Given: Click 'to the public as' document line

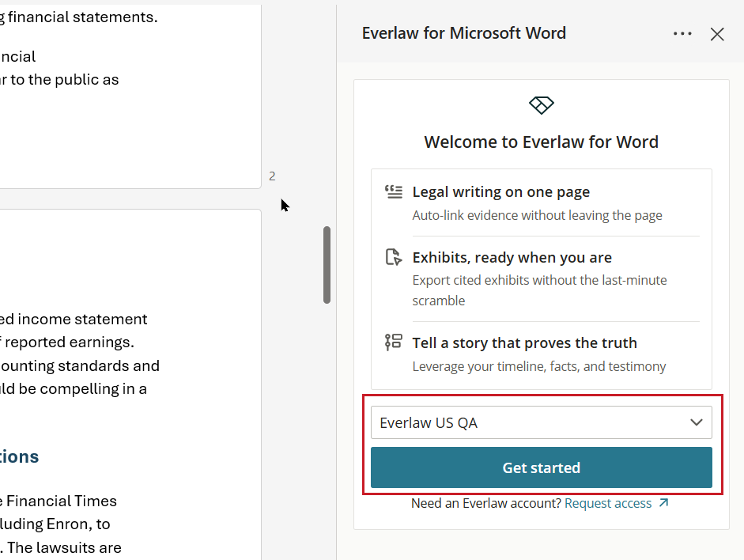Looking at the screenshot, I should coord(64,80).
